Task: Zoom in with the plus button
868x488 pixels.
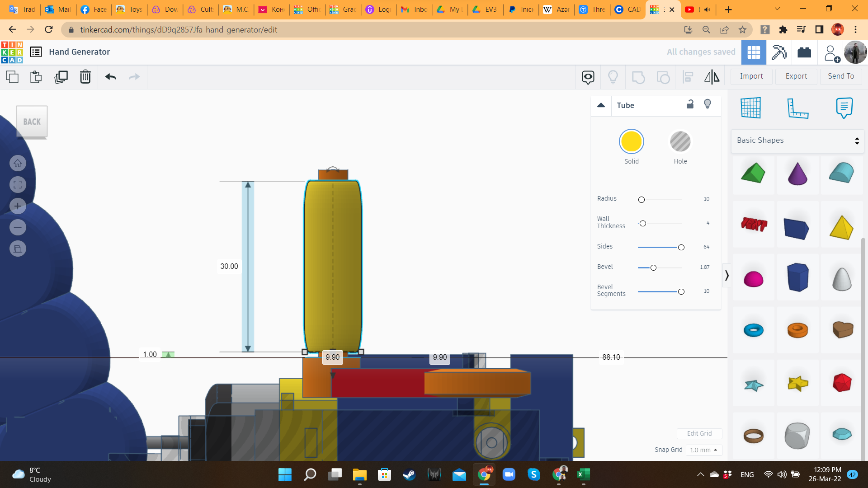Action: click(x=18, y=206)
